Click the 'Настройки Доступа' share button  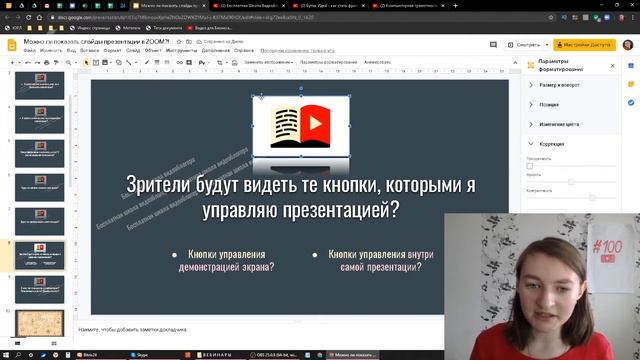(584, 45)
